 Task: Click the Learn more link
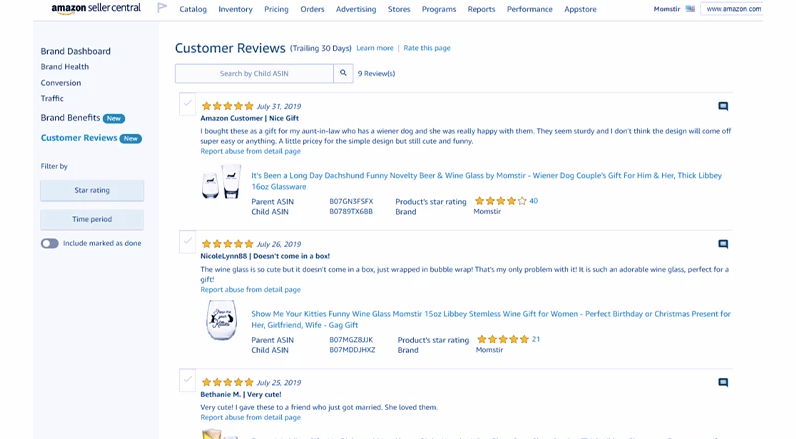[x=375, y=48]
